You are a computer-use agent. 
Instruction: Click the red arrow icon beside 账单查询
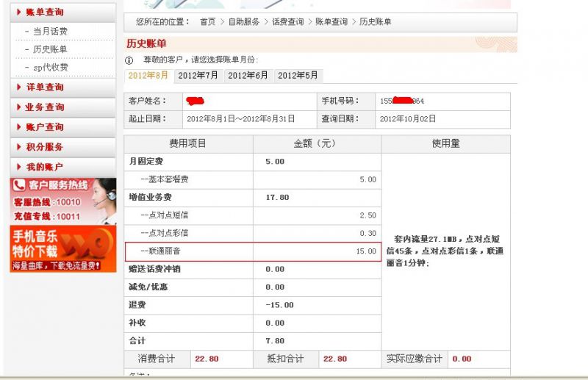pyautogui.click(x=18, y=12)
